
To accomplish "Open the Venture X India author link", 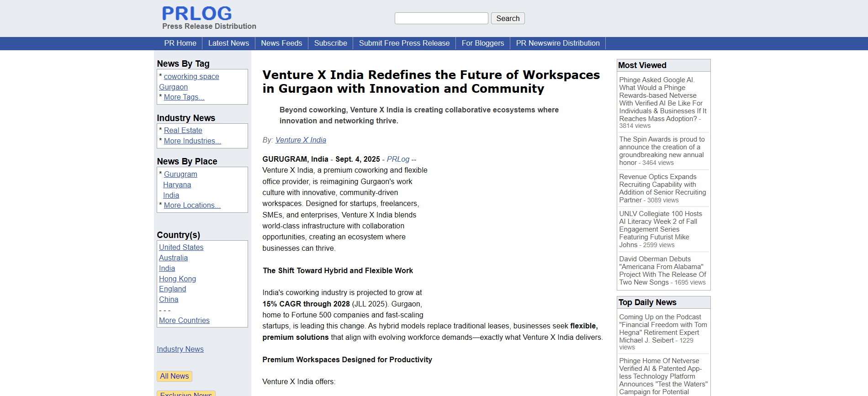I will coord(301,140).
